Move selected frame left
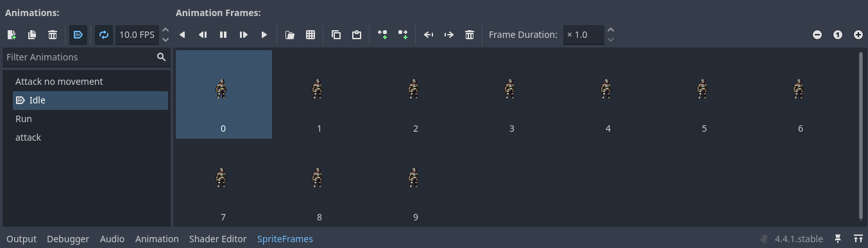Screen dimensions: 868x248 tap(429, 35)
